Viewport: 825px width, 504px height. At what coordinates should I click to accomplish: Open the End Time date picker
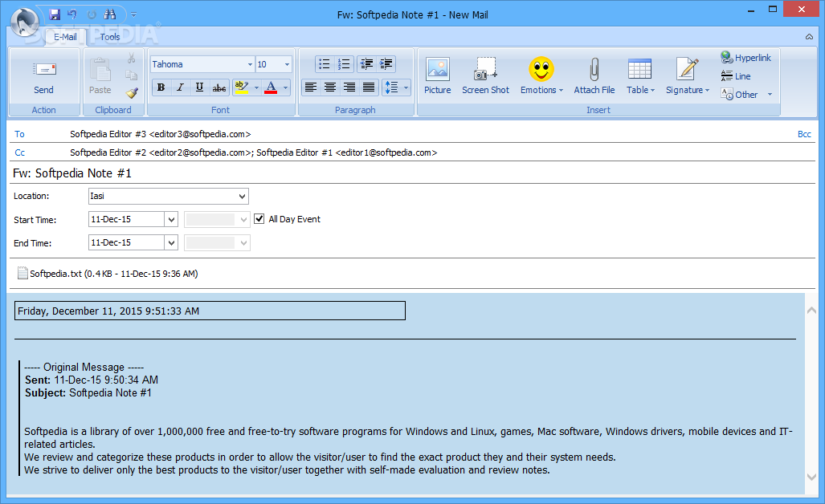171,243
